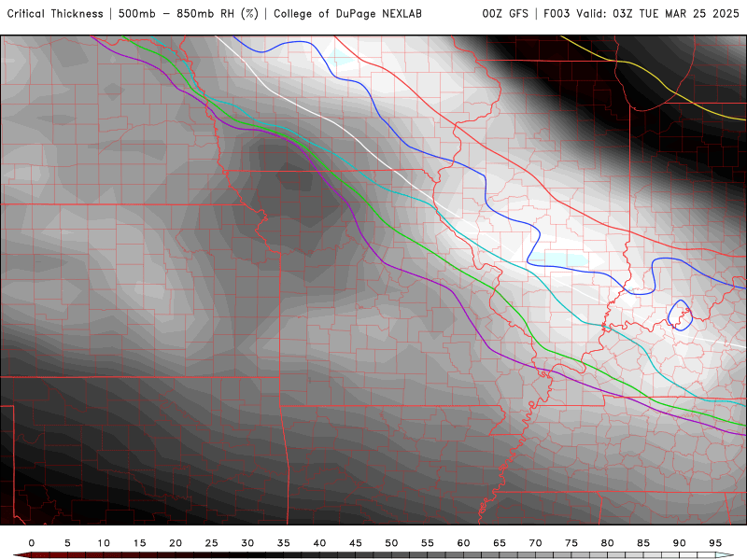Click the legend value "65"

(x=500, y=543)
